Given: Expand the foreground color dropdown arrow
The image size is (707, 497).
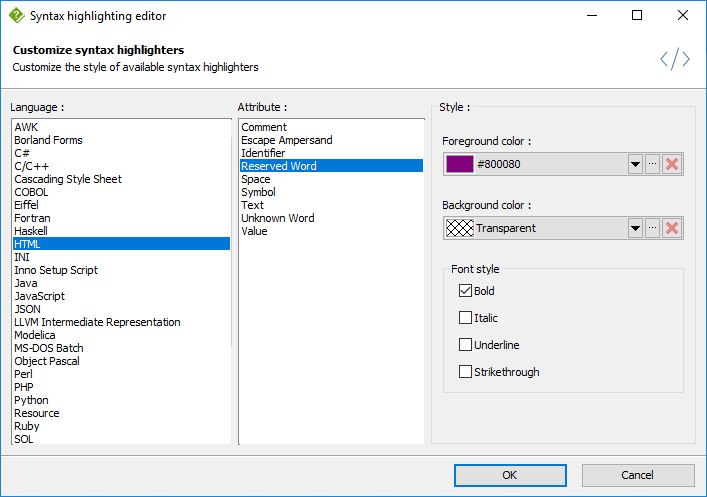Looking at the screenshot, I should pos(635,164).
